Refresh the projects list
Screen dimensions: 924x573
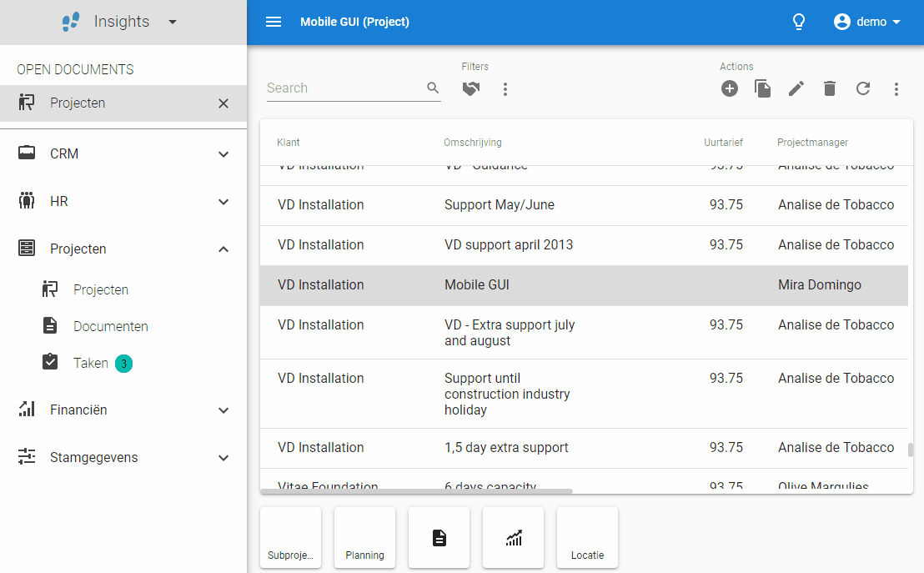pos(863,88)
